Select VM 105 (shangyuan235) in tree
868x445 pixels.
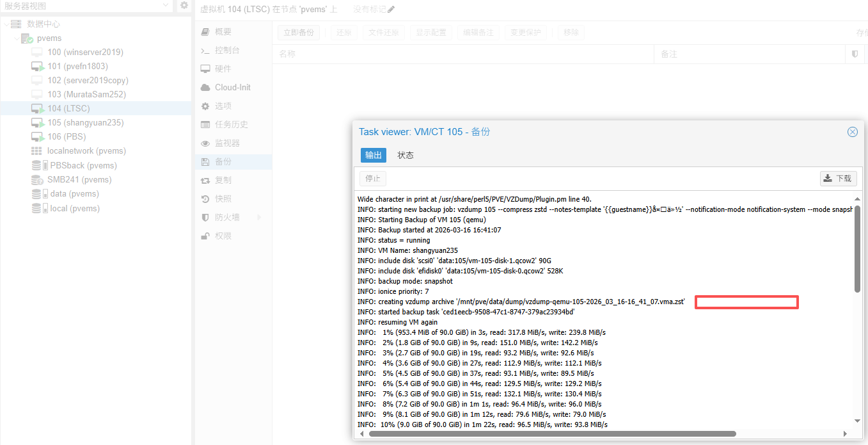coord(85,123)
